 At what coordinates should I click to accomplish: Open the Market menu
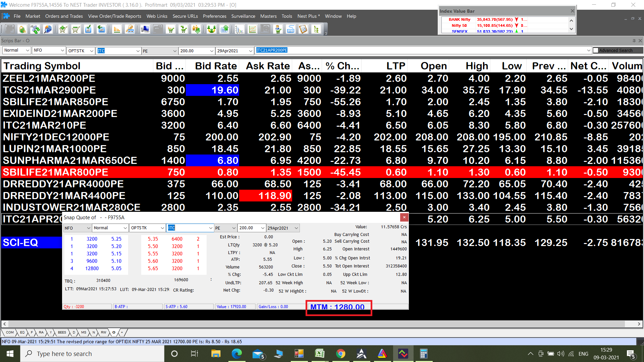33,16
